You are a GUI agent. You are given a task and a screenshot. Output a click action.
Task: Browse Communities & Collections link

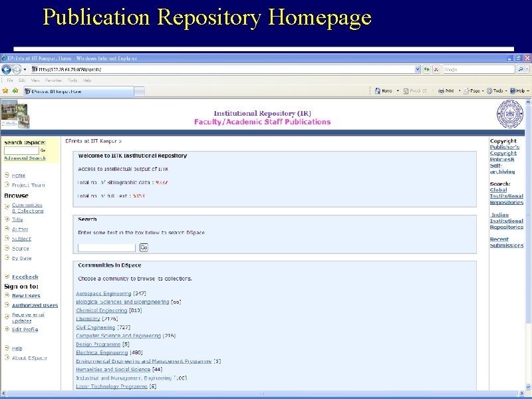click(x=27, y=208)
